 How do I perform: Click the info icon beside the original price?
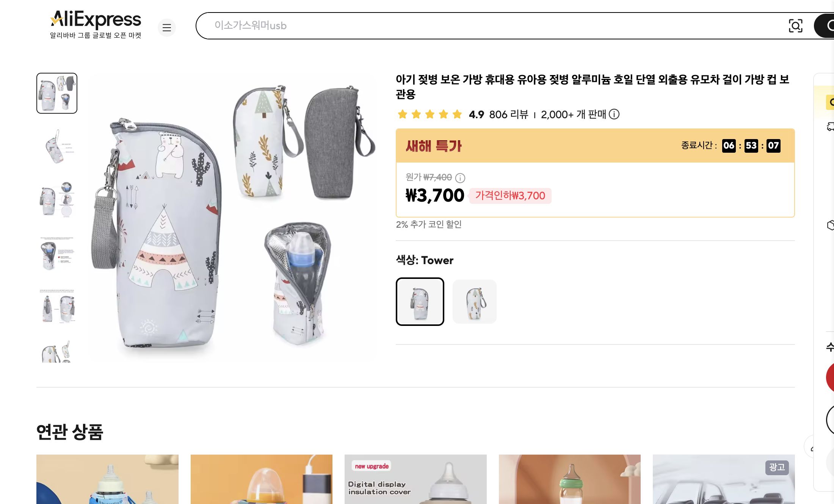[460, 177]
